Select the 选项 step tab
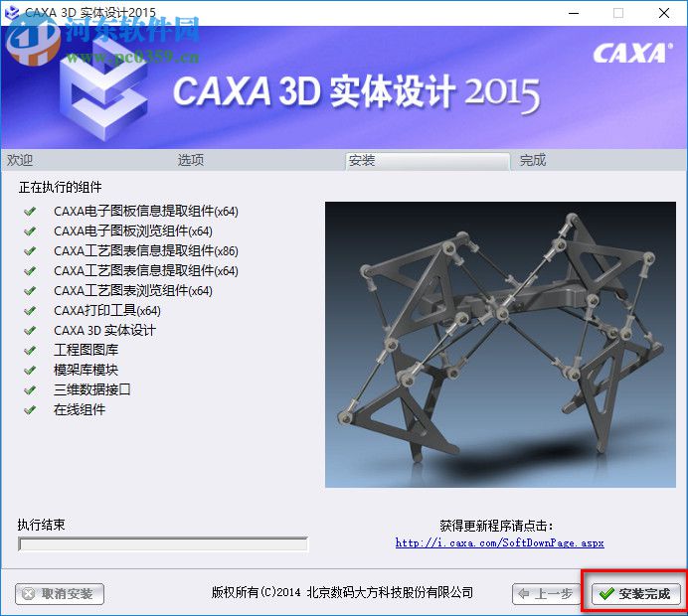 (191, 160)
